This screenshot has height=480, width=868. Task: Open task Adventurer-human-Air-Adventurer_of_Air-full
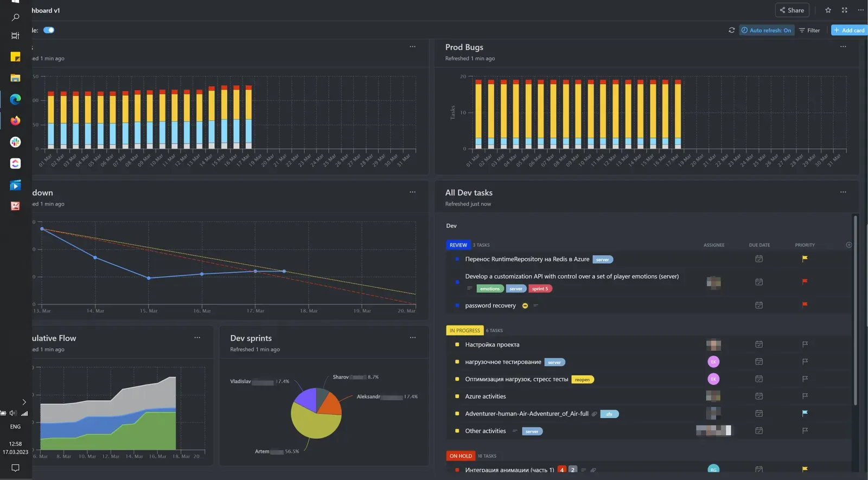coord(527,413)
